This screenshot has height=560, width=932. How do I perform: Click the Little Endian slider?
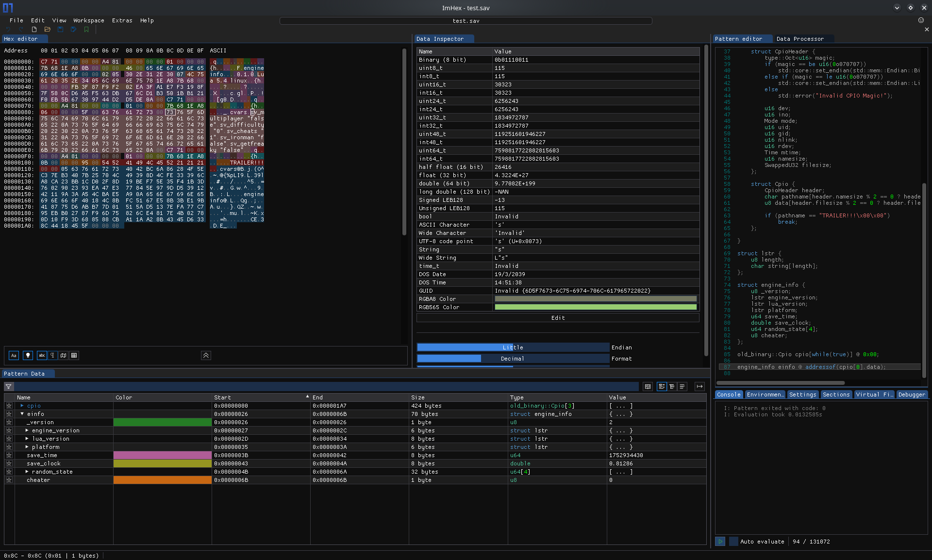513,347
